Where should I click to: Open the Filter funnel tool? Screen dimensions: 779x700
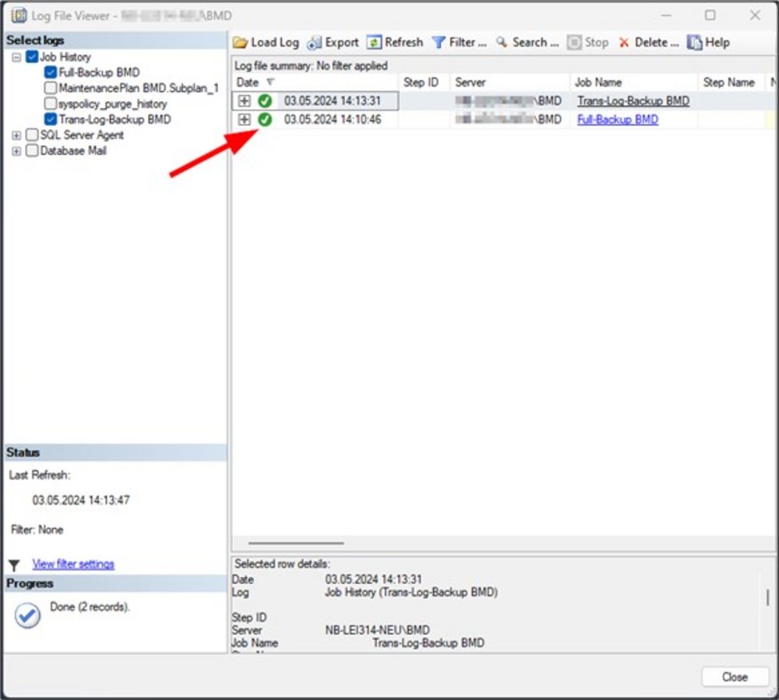point(439,43)
